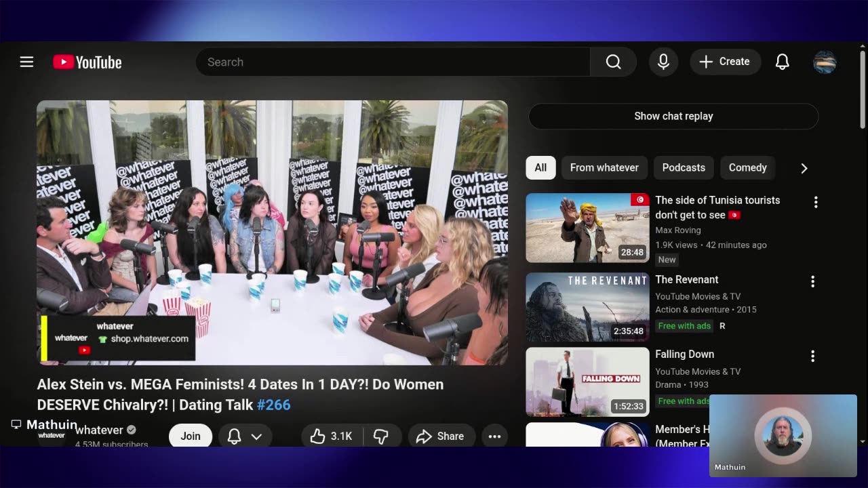Select the Comedy chip

point(747,167)
